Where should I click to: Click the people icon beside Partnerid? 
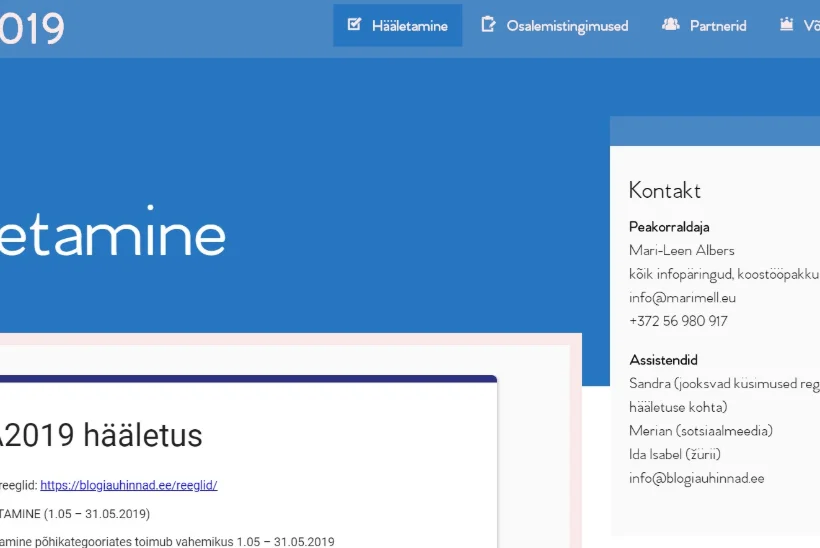670,25
